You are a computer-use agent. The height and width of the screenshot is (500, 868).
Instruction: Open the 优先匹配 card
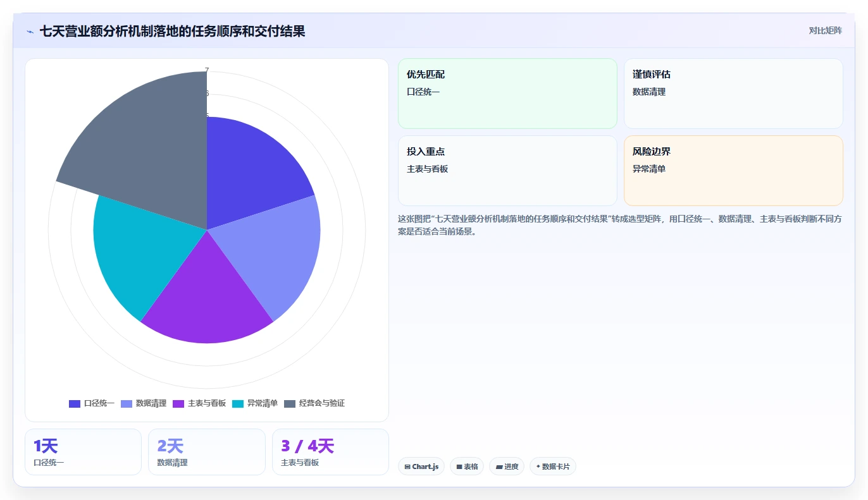pyautogui.click(x=507, y=94)
